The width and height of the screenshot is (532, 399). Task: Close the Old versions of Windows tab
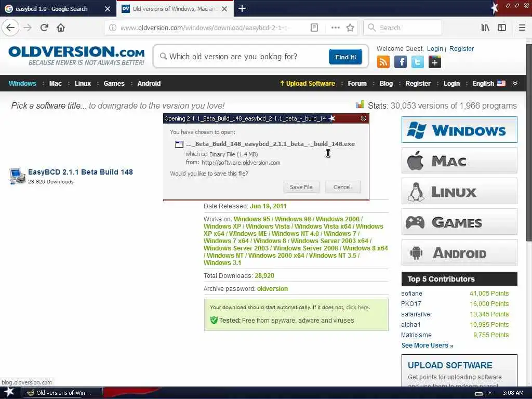click(224, 9)
